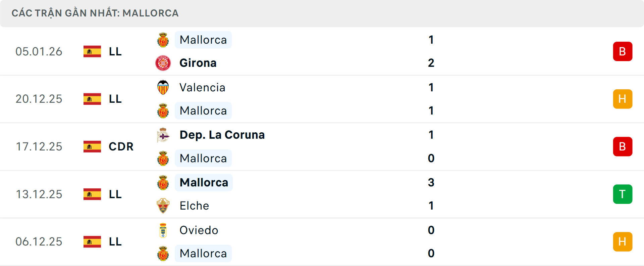Screen dimensions: 644x266
Task: Click the Oviedo club crest icon
Action: coord(163,230)
